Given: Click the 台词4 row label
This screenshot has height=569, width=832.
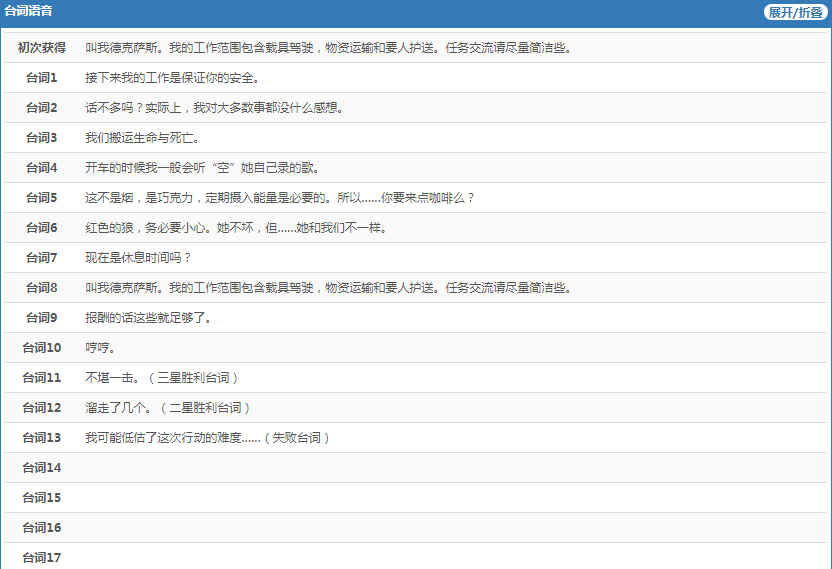Looking at the screenshot, I should coord(42,168).
